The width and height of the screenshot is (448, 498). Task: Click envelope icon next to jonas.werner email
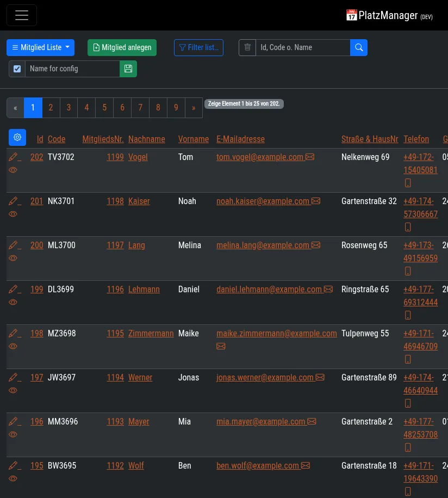tap(320, 377)
